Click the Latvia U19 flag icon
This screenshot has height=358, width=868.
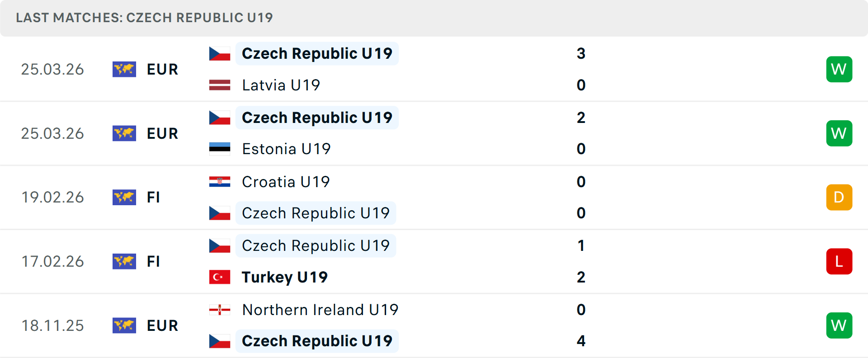pyautogui.click(x=220, y=85)
